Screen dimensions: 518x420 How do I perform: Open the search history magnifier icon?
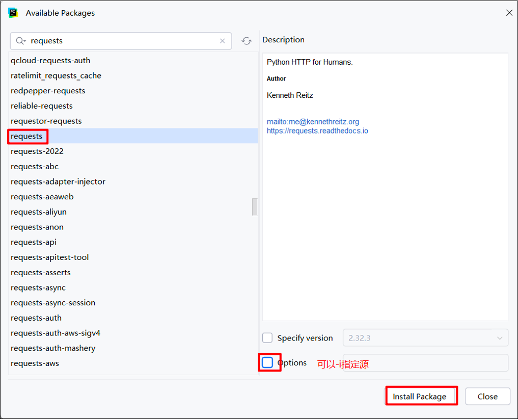[20, 41]
